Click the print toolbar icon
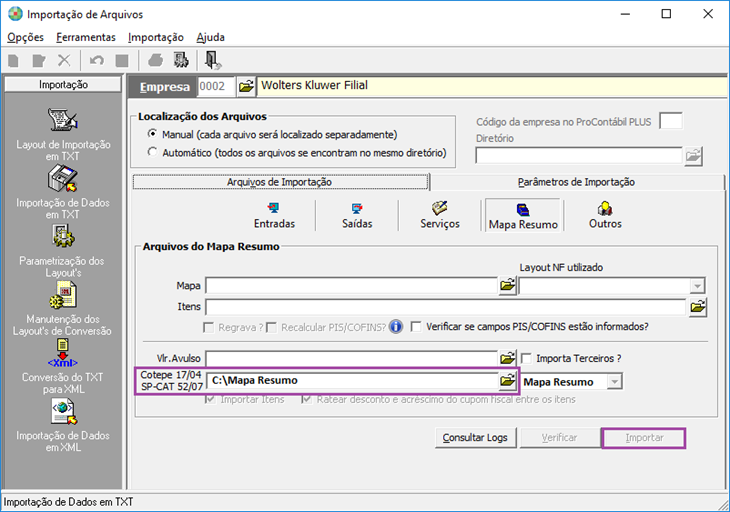Screen dimensions: 730x512 (155, 61)
